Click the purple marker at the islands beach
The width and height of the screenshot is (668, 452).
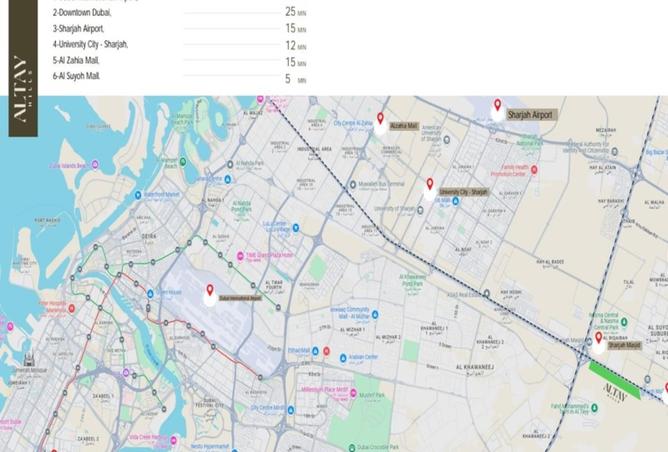click(95, 164)
